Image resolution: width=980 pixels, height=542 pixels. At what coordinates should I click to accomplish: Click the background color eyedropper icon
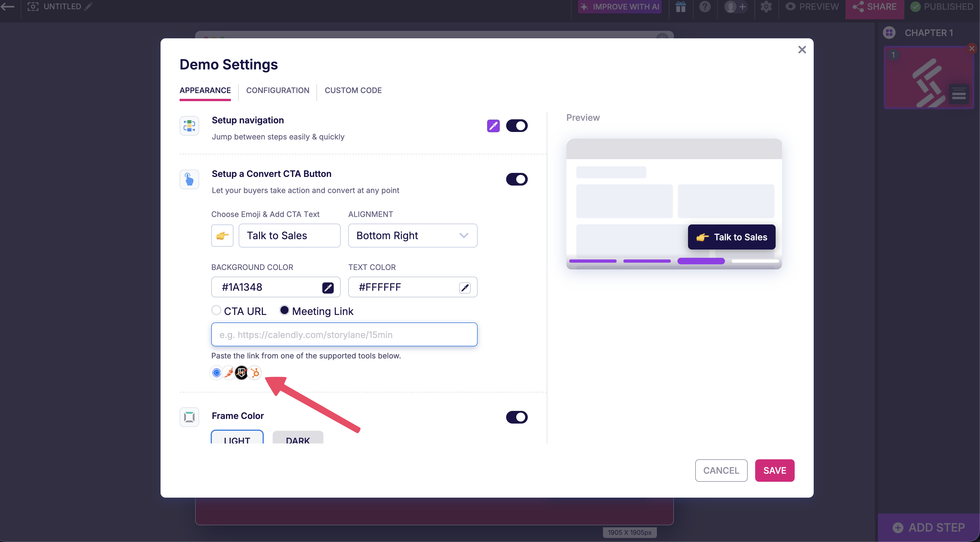point(327,288)
